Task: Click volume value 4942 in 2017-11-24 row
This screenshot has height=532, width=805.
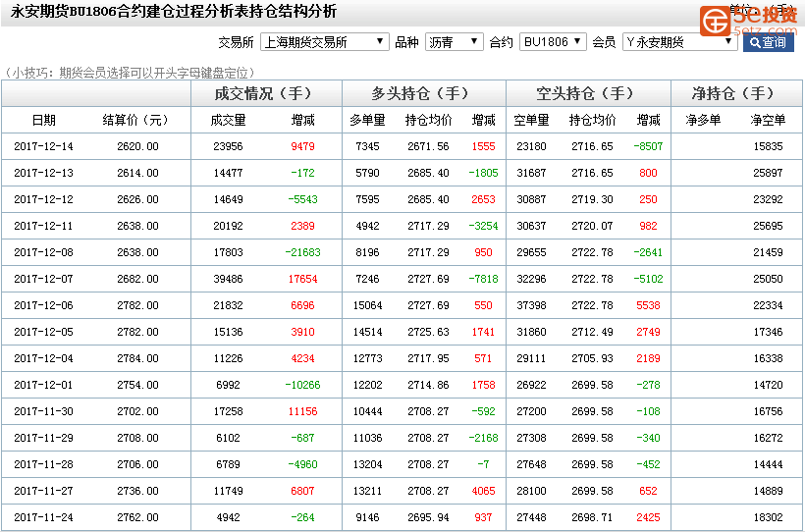Action: click(x=228, y=517)
